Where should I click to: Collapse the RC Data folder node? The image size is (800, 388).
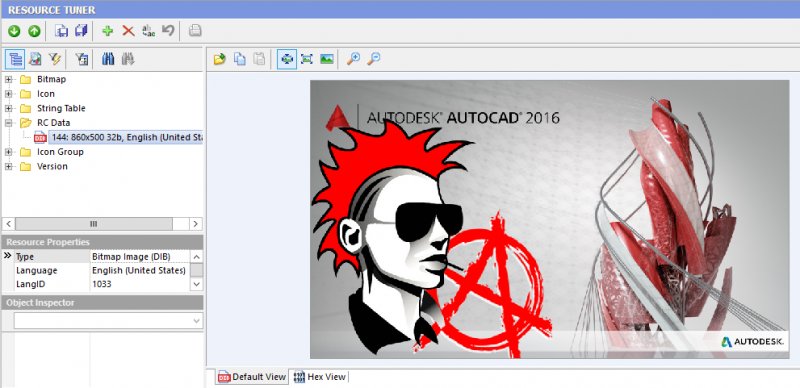point(8,123)
